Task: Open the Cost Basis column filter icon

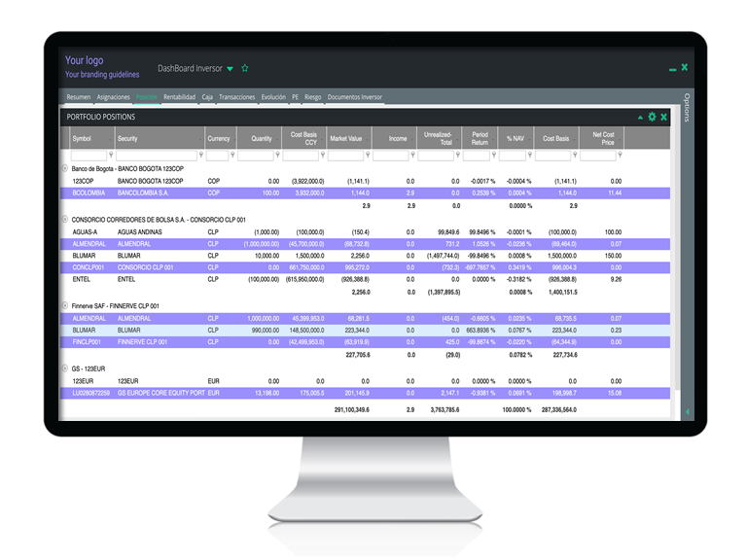Action: coord(575,155)
